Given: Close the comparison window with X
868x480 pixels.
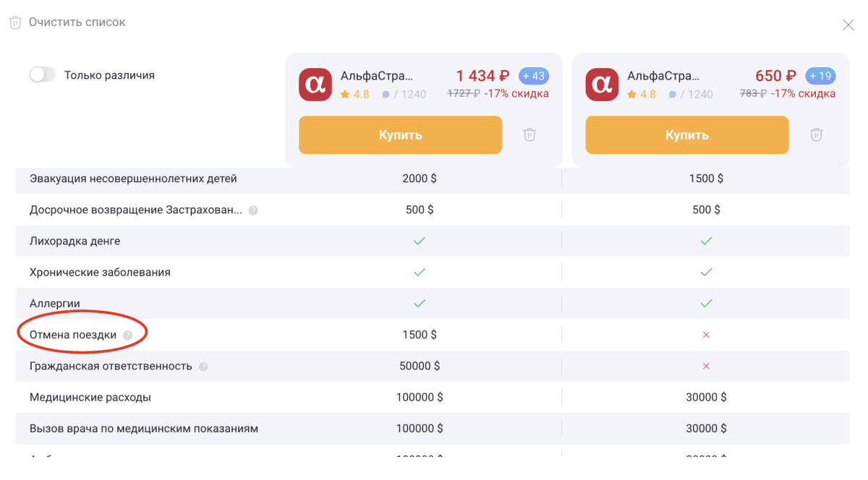Looking at the screenshot, I should tap(848, 25).
